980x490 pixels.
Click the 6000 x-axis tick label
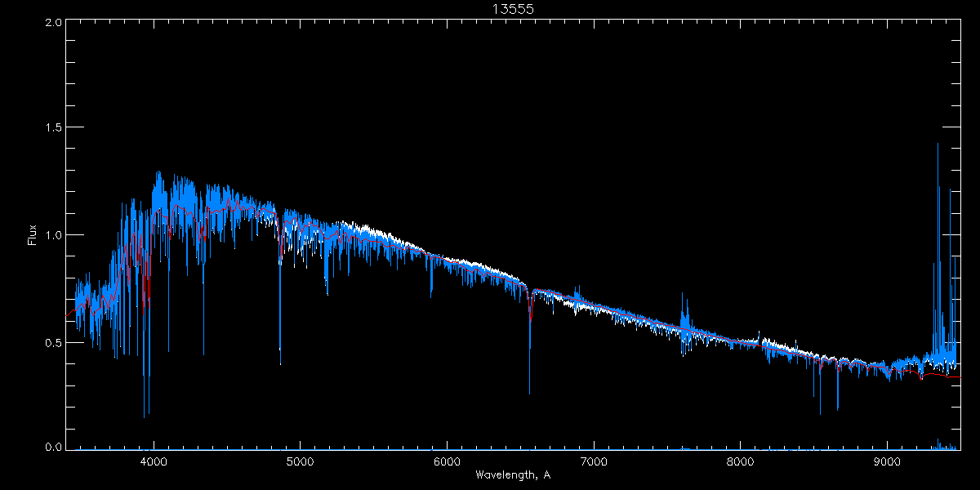coord(447,461)
